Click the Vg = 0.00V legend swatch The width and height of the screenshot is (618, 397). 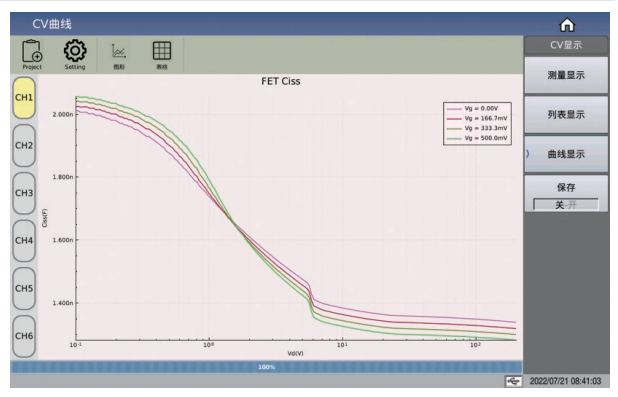pos(454,108)
